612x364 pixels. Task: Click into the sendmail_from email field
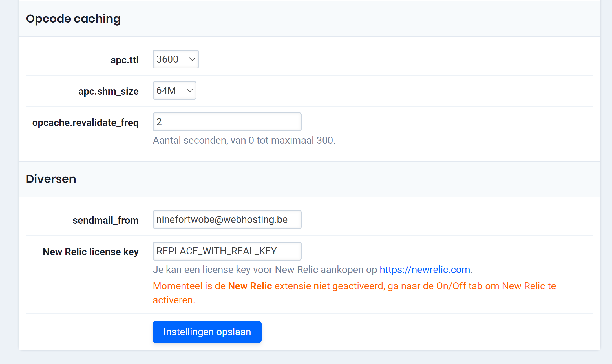pos(227,219)
